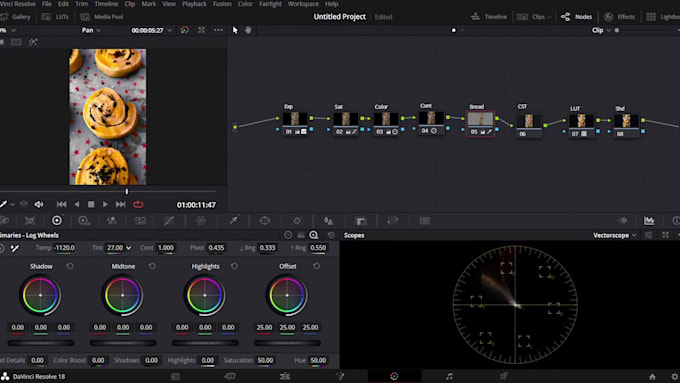Viewport: 680px width, 383px height.
Task: Open the HDR wheels palette
Action: pos(84,221)
